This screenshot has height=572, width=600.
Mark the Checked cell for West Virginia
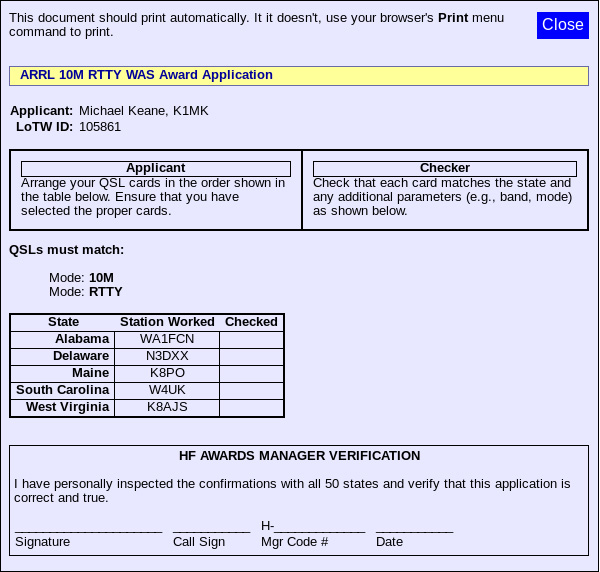click(251, 407)
